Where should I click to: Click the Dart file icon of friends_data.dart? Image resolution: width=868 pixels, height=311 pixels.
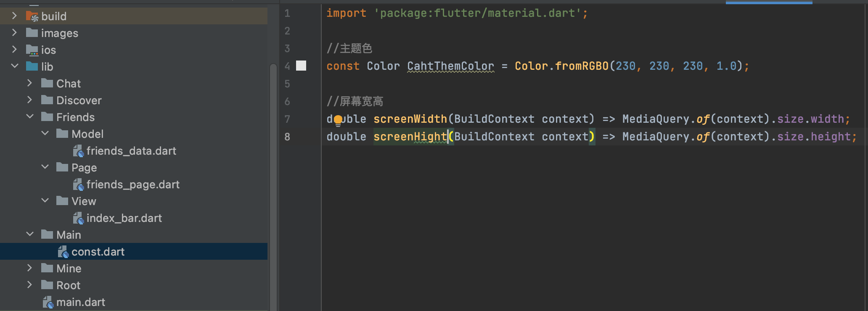click(78, 151)
